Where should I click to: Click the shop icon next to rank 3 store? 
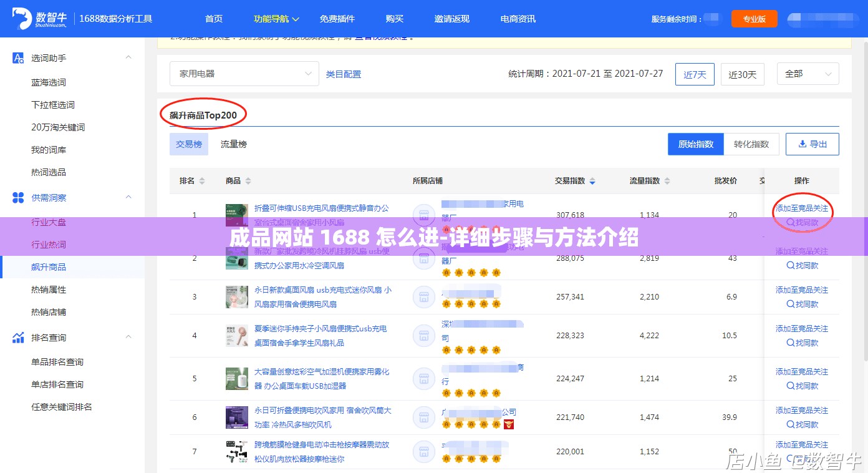[x=424, y=296]
